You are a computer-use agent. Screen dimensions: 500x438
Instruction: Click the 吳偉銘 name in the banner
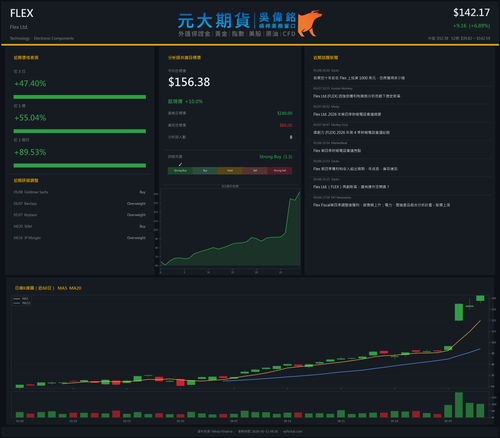[x=277, y=17]
